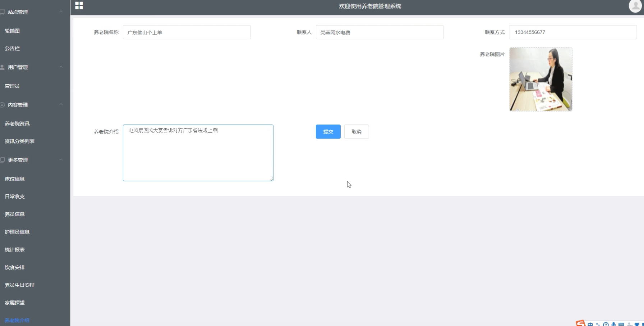The height and width of the screenshot is (326, 644).
Task: Click the 更多管理 section icon
Action: (3, 160)
